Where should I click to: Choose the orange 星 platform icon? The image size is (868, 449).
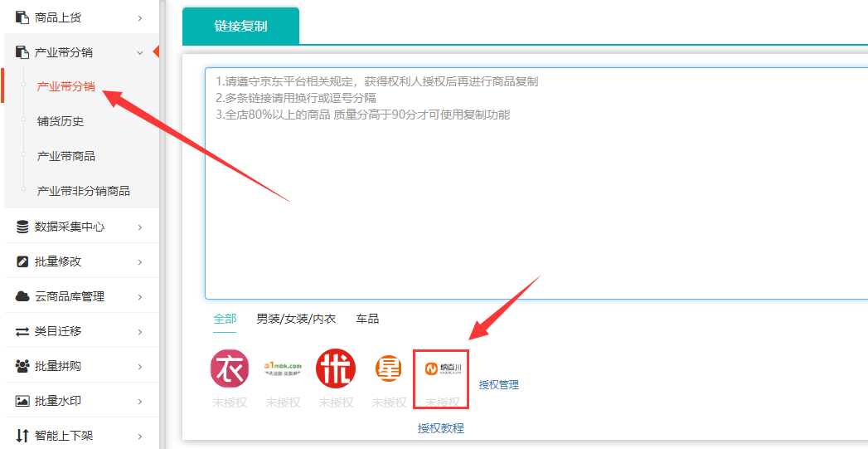tap(388, 369)
